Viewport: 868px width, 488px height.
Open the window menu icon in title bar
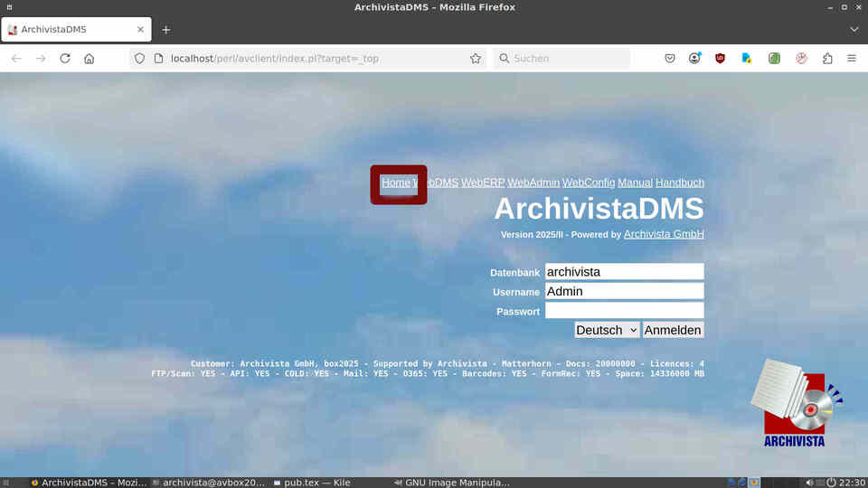9,7
